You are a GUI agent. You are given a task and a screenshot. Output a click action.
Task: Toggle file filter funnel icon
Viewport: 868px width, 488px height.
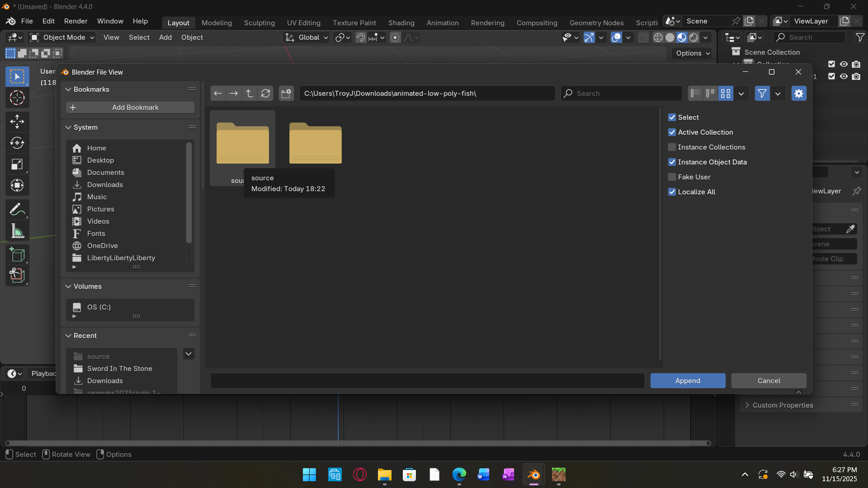tap(762, 94)
